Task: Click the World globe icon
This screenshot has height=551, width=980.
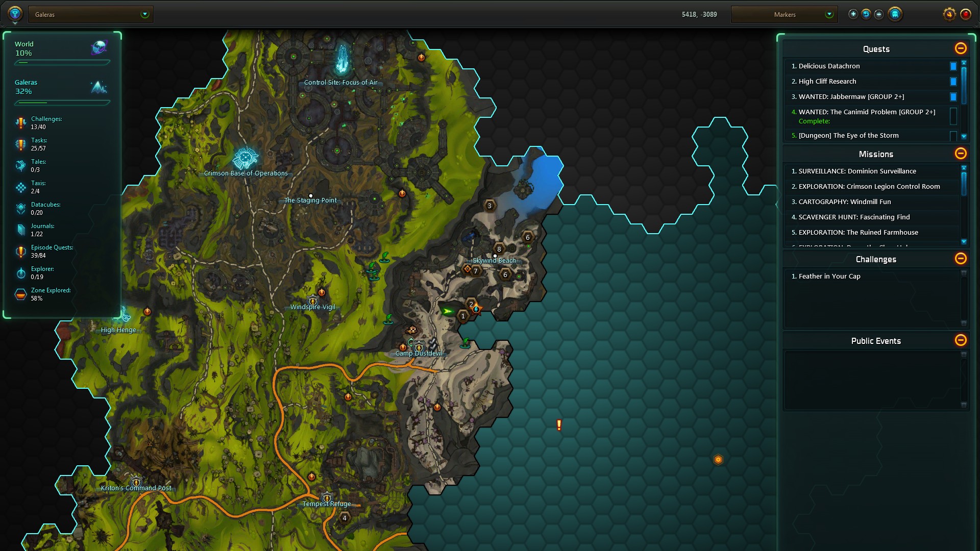Action: [x=99, y=47]
